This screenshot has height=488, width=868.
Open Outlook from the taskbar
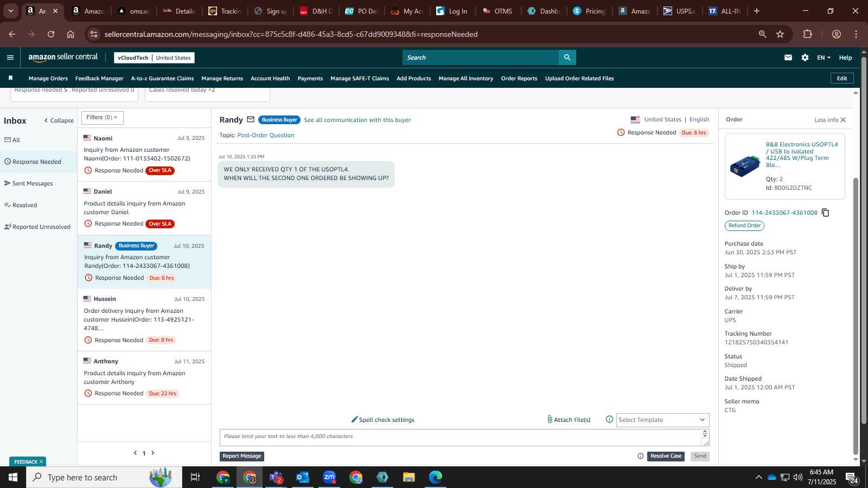[x=302, y=477]
